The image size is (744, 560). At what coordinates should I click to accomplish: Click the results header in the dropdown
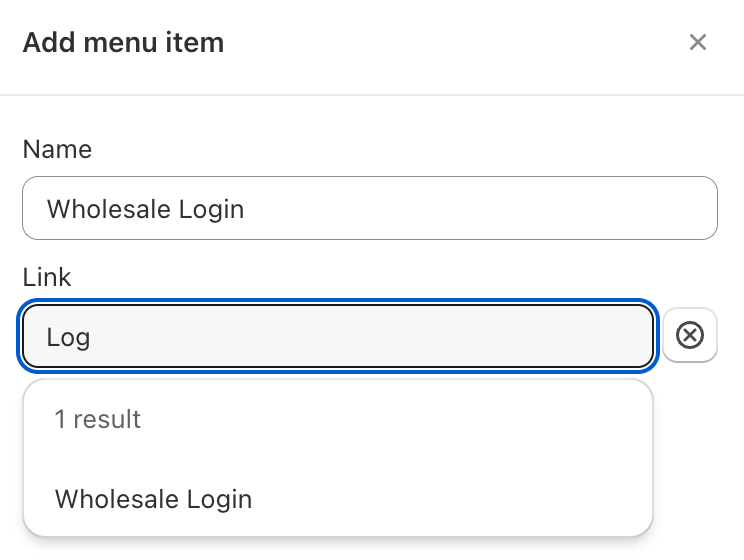97,419
